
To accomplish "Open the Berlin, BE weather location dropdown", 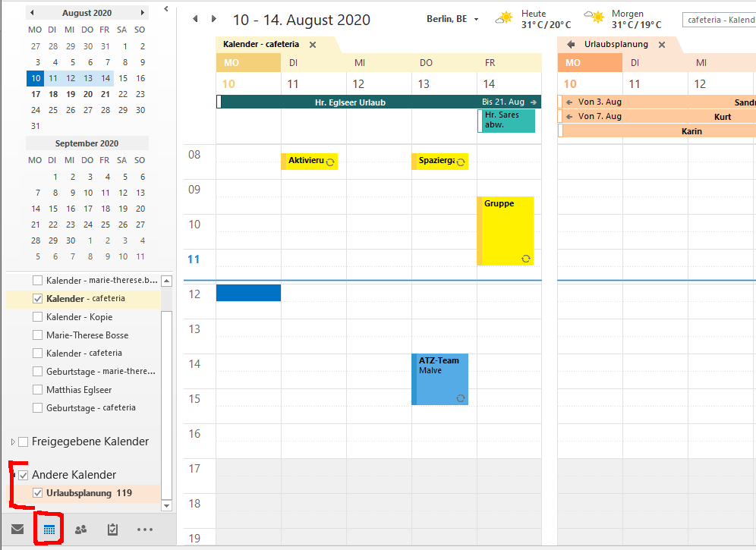I will 476,20.
